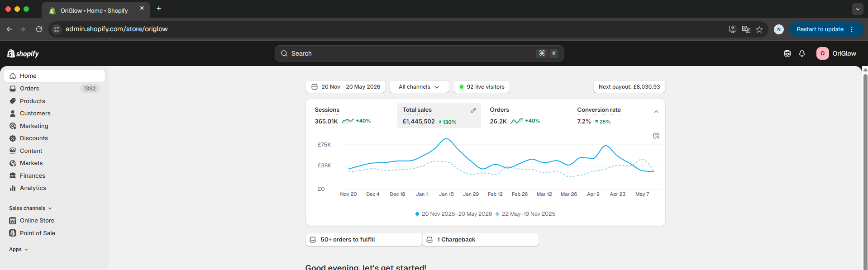Viewport: 868px width, 270px height.
Task: Select the Sessions metric tab
Action: click(353, 115)
